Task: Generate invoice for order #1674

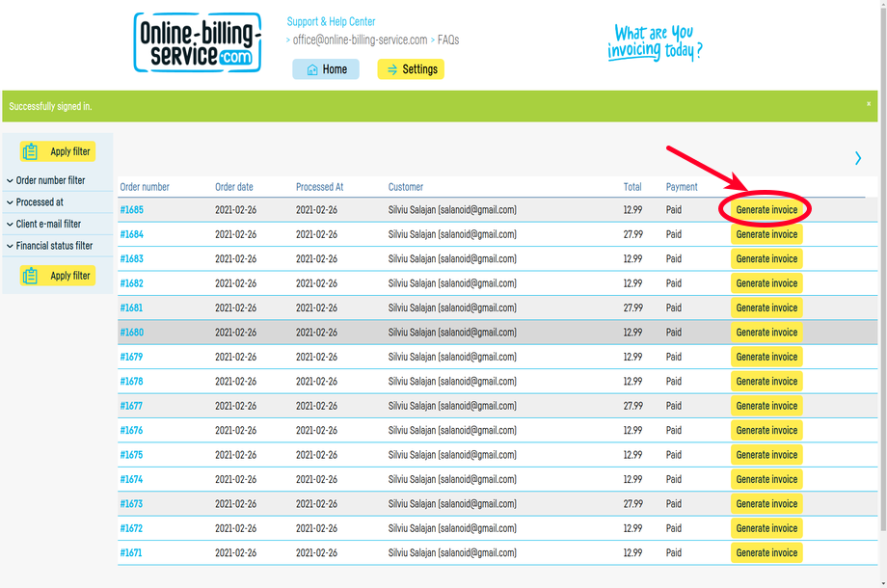Action: click(766, 479)
